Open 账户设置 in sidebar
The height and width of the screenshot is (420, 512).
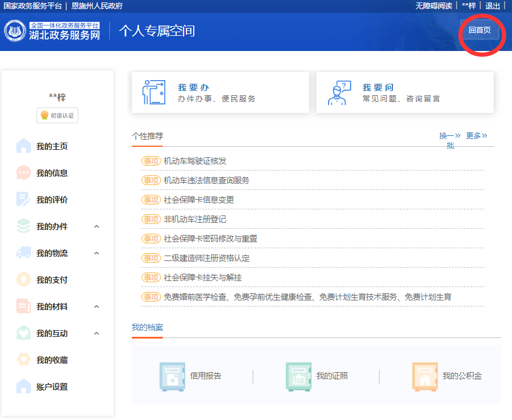pos(52,387)
